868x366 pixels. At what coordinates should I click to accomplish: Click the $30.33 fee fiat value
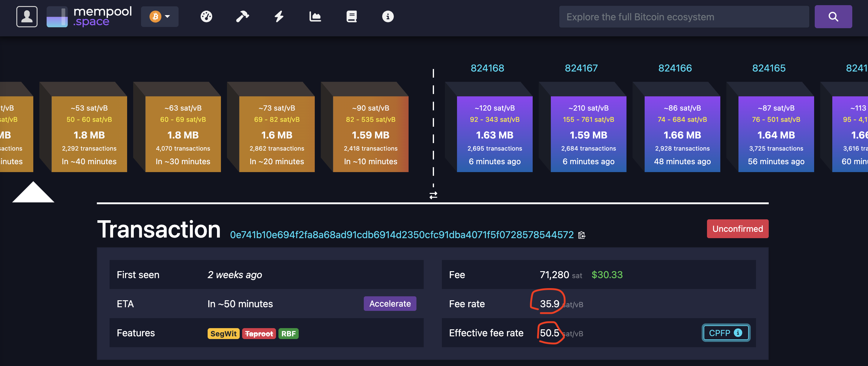coord(607,274)
